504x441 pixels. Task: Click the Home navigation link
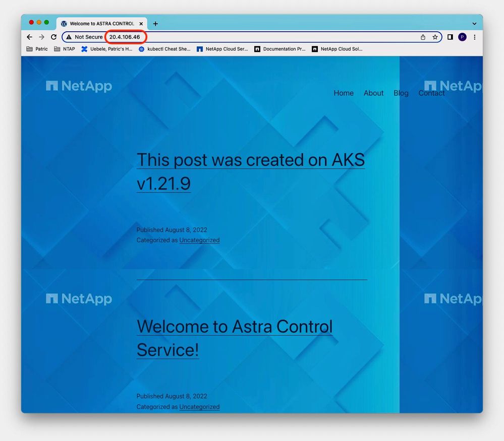(x=343, y=93)
